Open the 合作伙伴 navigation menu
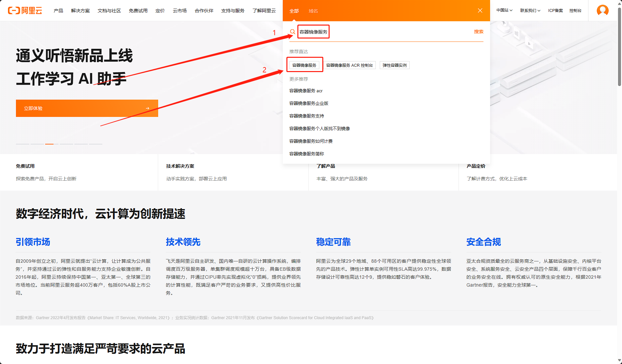The width and height of the screenshot is (622, 364). [x=204, y=11]
